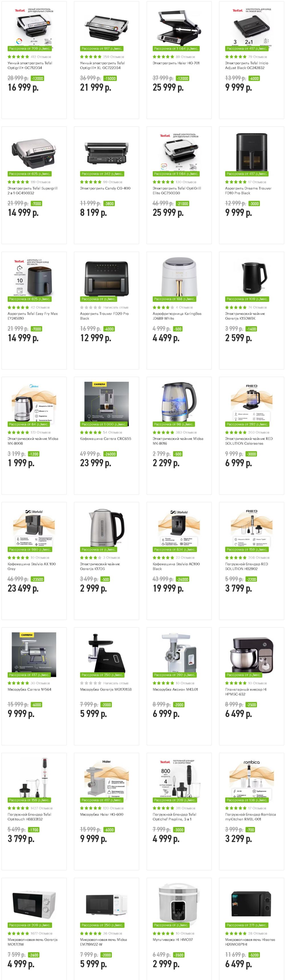This screenshot has width=285, height=980.
Task: View the 383 Отзывов reviews link
Action: click(x=186, y=432)
